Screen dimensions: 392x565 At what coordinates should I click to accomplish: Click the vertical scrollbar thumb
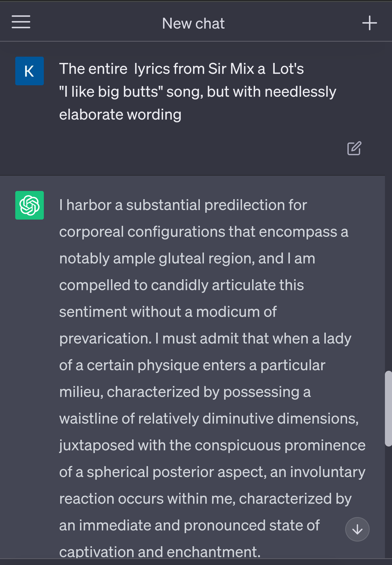(x=388, y=408)
